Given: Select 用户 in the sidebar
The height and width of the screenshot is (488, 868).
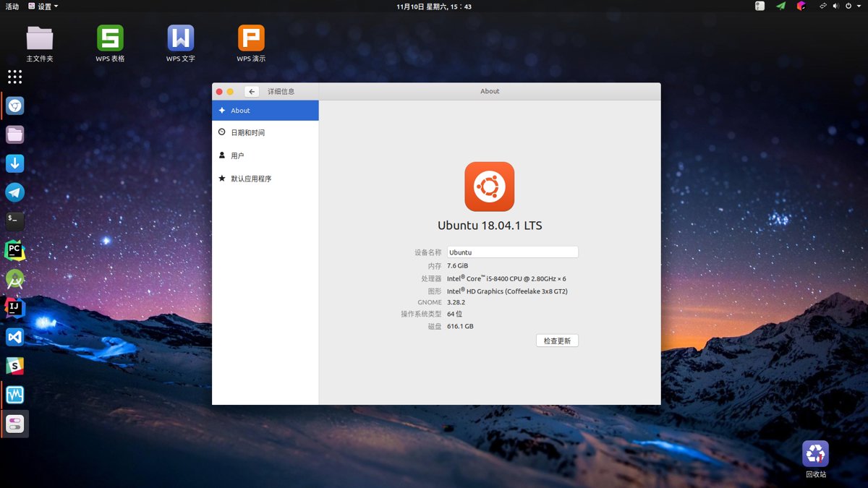Looking at the screenshot, I should (265, 155).
